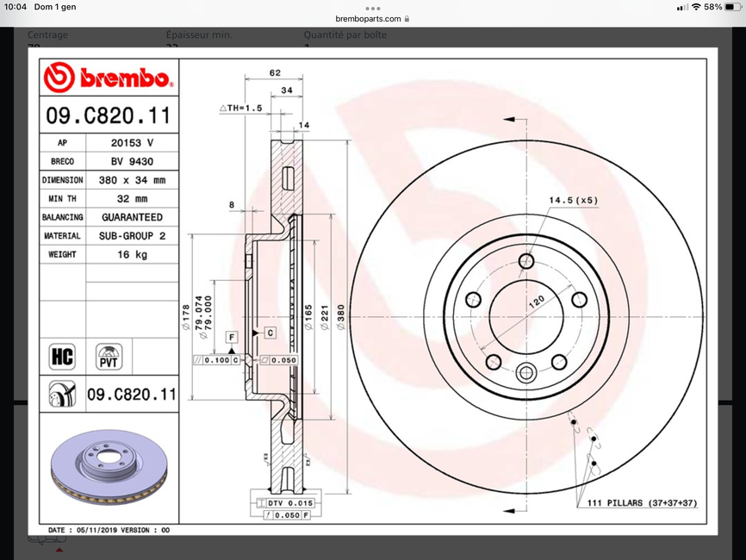Viewport: 746px width, 560px height.
Task: Select the large 09.C820.11 part number heading
Action: coord(108,115)
